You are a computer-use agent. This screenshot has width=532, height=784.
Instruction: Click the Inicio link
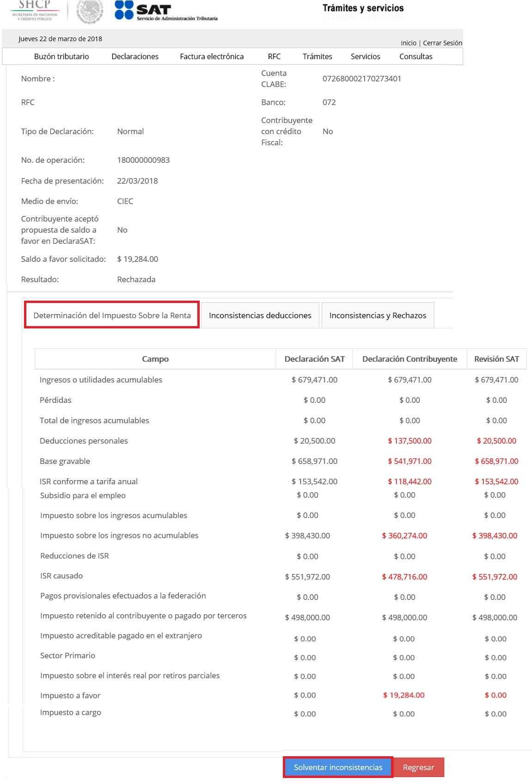408,43
